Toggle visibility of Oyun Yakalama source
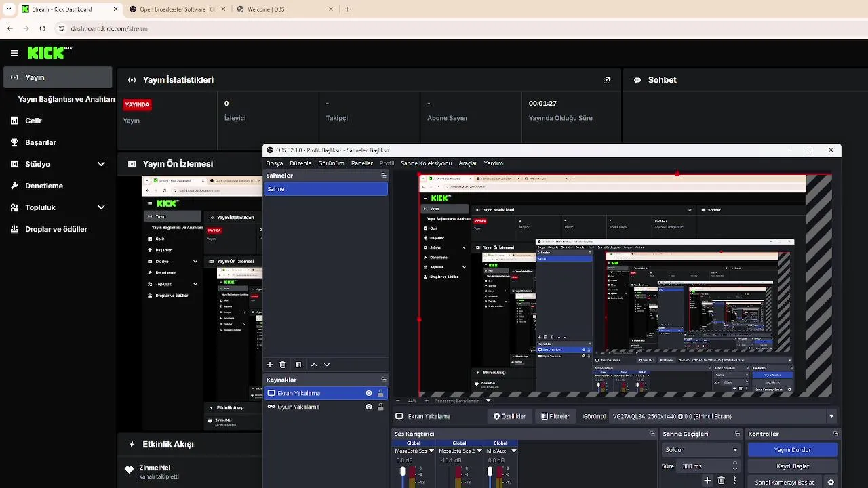The width and height of the screenshot is (868, 488). point(369,407)
